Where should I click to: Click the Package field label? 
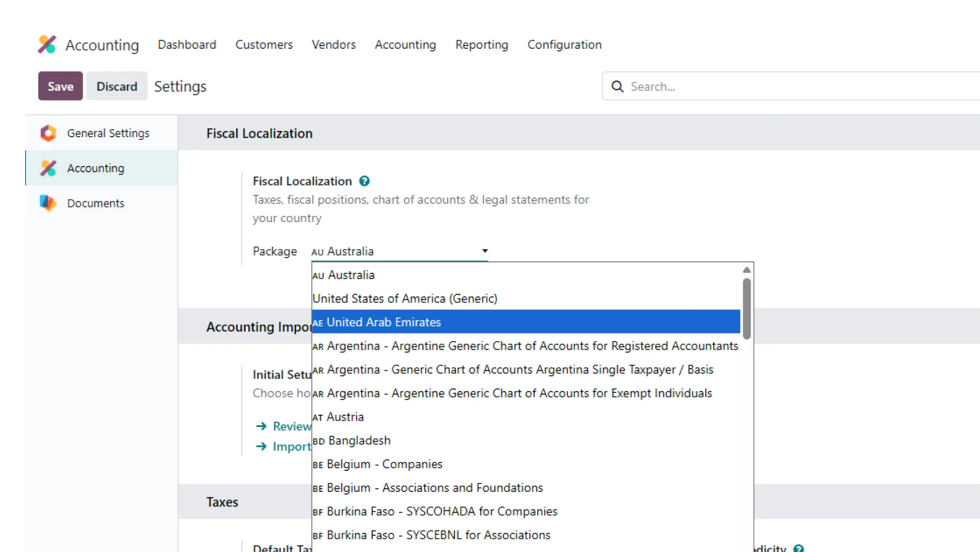(274, 251)
